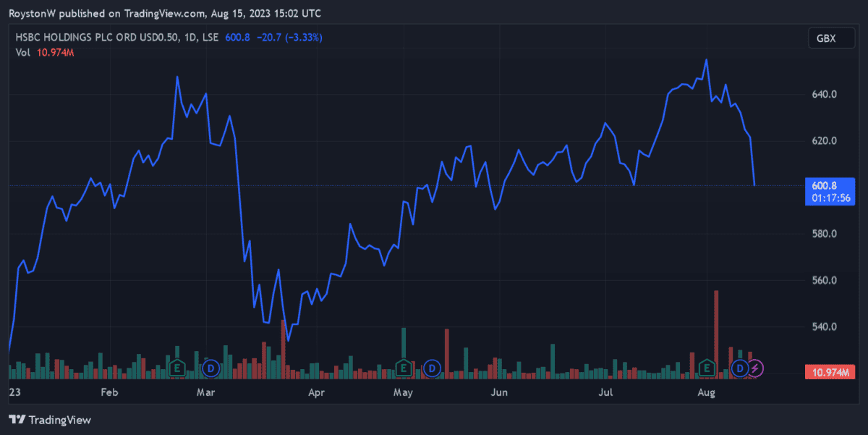Click the tallest red volume bar in August
This screenshot has width=868, height=435.
pos(716,333)
